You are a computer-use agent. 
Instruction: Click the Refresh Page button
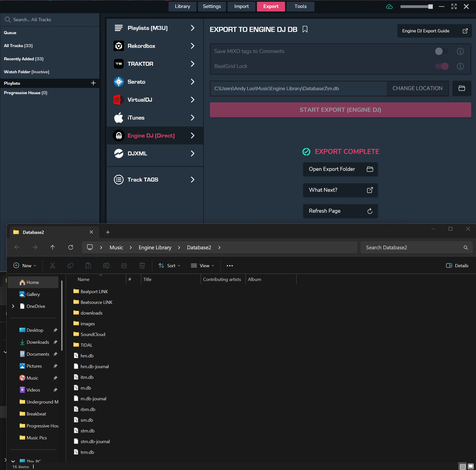pos(340,211)
